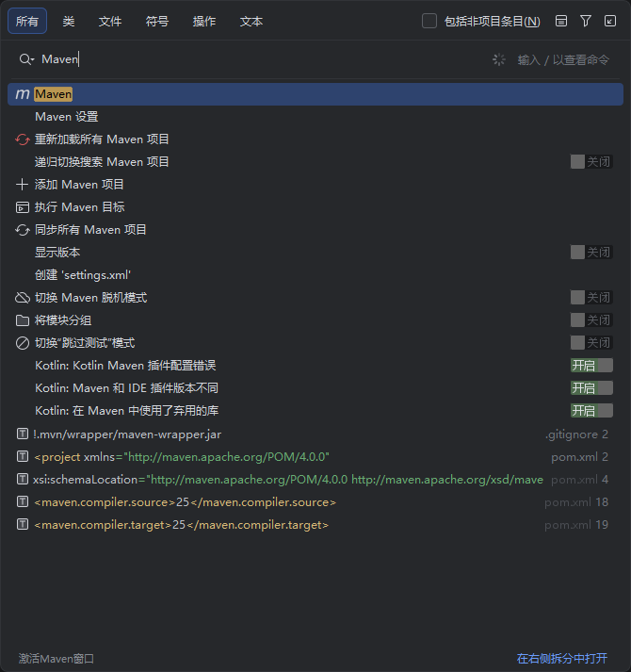Disable Kotlin: Maven 和 IDE 插件版本不同 switch

pyautogui.click(x=591, y=388)
